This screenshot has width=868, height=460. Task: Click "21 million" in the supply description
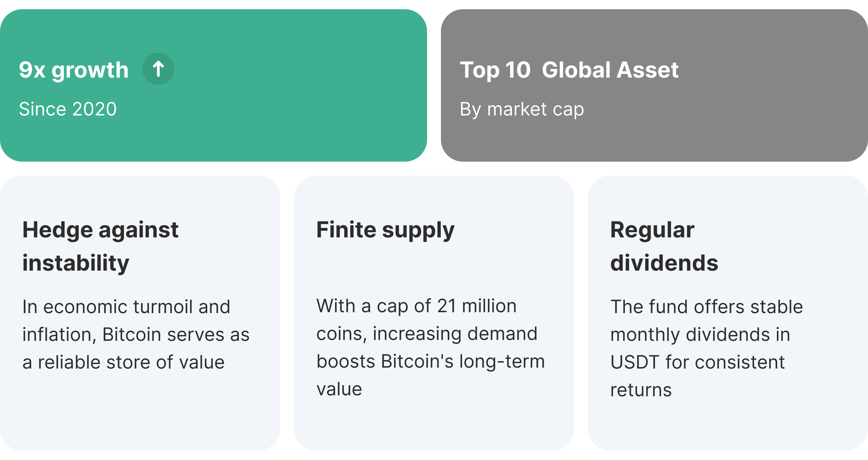(476, 306)
